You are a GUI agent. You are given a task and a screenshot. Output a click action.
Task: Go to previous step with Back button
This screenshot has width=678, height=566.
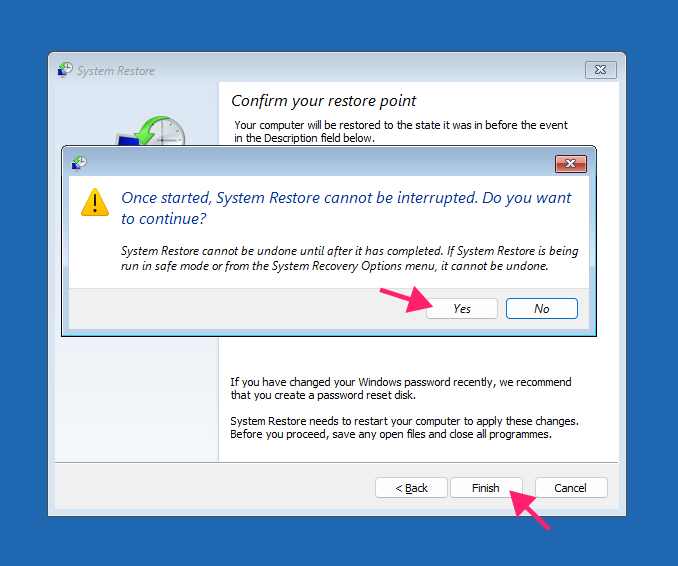pyautogui.click(x=411, y=488)
